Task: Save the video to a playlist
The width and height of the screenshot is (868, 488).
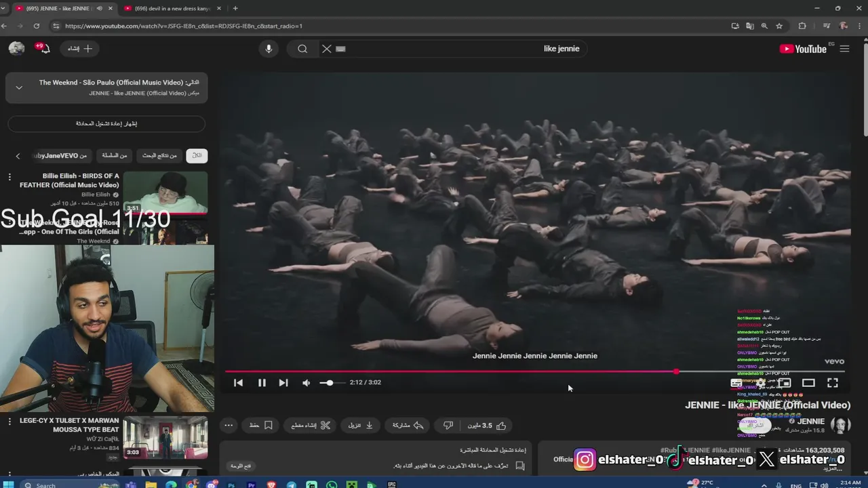Action: point(261,426)
